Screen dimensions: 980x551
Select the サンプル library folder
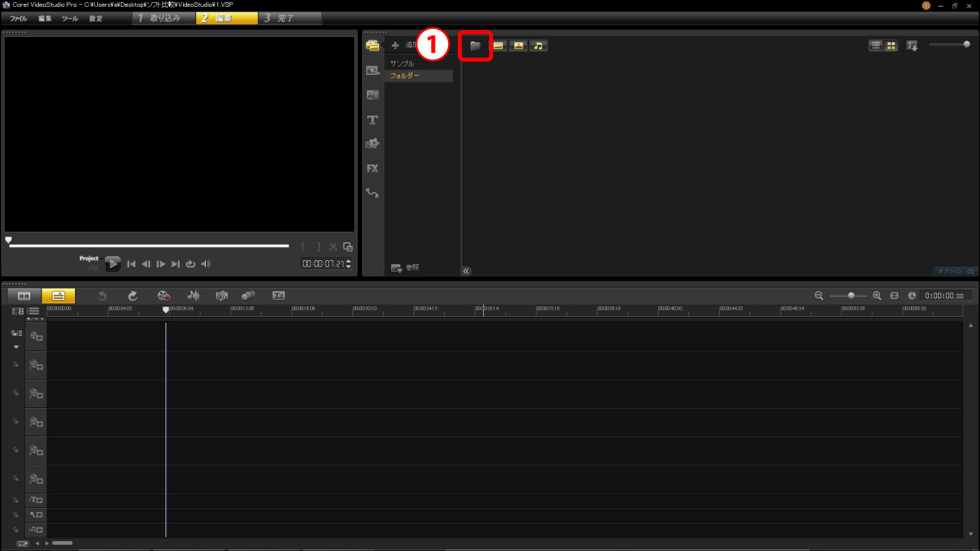[402, 64]
